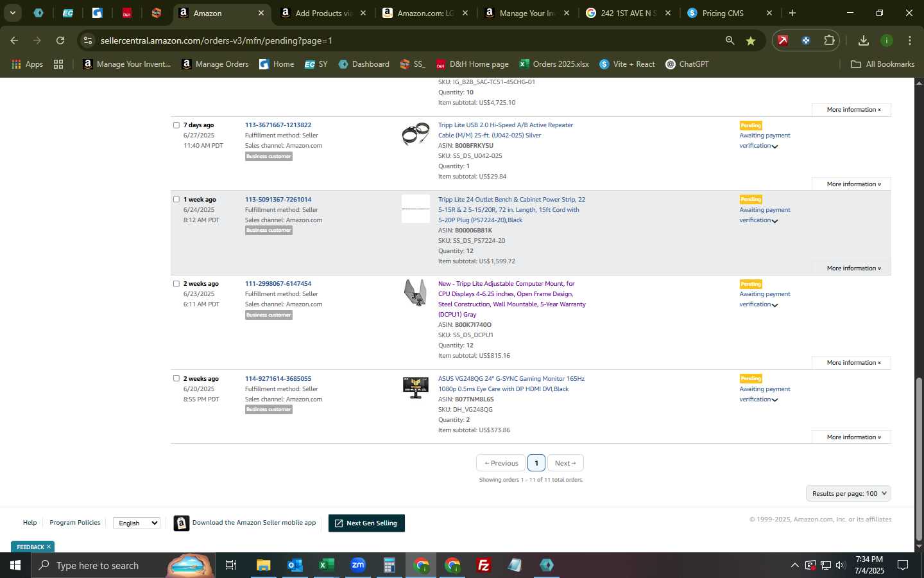
Task: Open the Home bookmark
Action: 277,64
